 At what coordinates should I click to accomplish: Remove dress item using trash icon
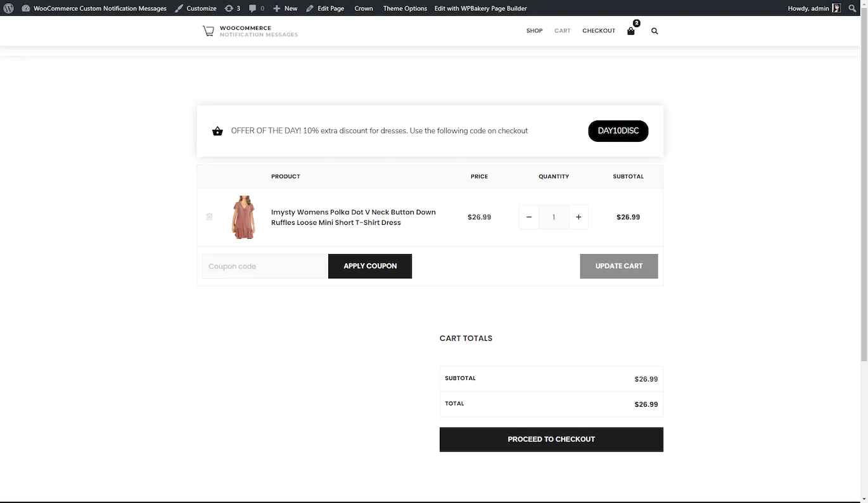point(209,217)
